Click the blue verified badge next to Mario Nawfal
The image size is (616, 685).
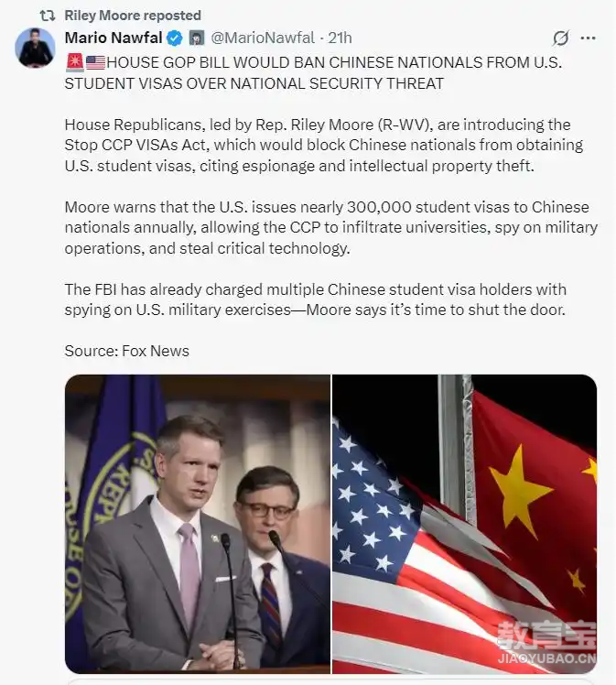point(175,38)
